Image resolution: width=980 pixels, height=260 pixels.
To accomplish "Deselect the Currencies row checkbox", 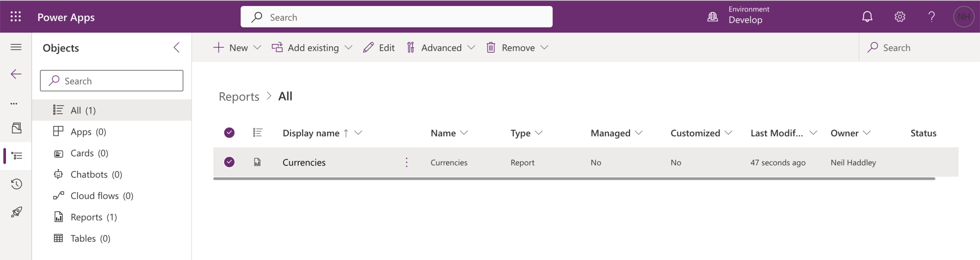I will tap(229, 162).
